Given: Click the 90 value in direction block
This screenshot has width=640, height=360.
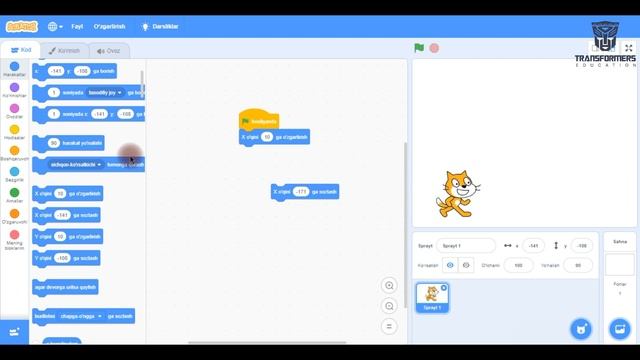Looking at the screenshot, I should [54, 143].
